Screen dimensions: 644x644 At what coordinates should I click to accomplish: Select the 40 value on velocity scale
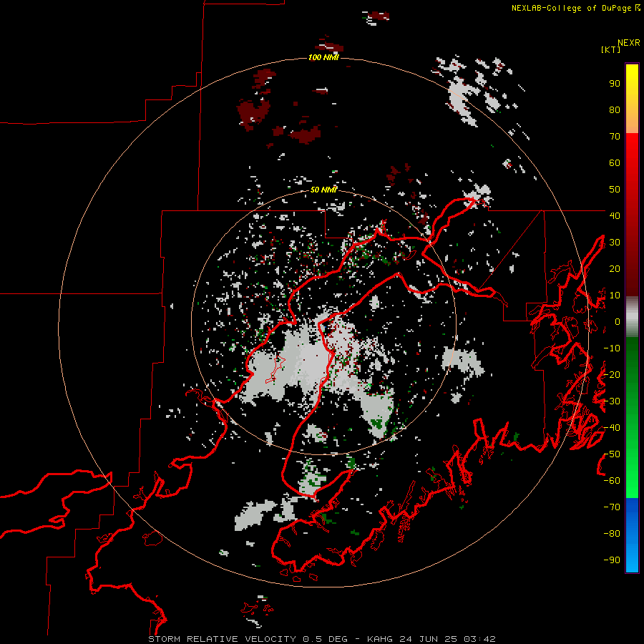(x=615, y=215)
